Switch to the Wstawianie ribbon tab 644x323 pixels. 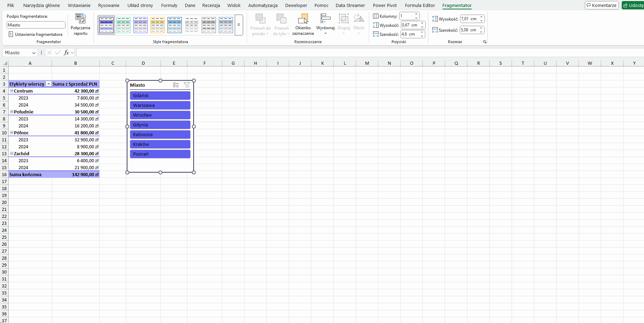pos(79,5)
